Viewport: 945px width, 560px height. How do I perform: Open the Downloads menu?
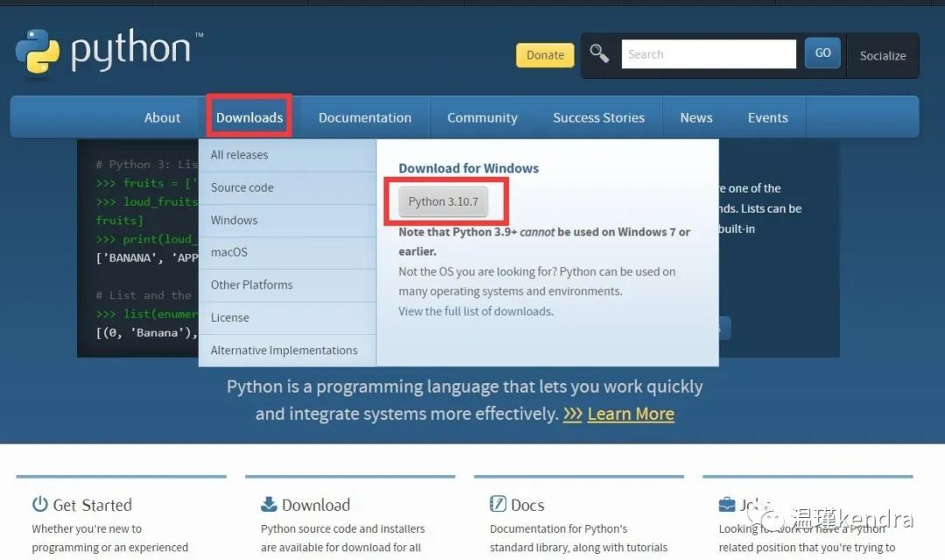click(249, 117)
